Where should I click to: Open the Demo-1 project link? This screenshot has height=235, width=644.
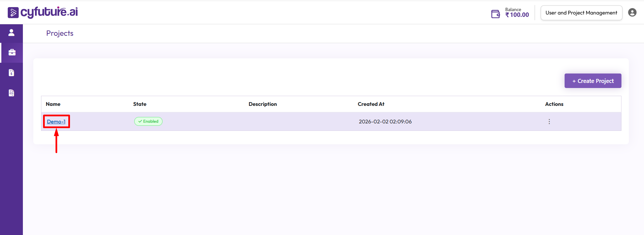pyautogui.click(x=56, y=122)
